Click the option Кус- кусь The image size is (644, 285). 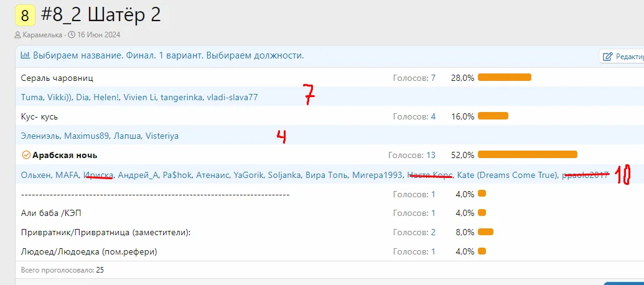click(39, 116)
